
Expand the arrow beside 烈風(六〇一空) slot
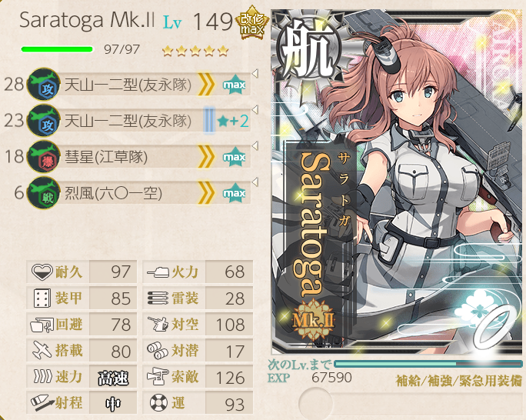pyautogui.click(x=255, y=182)
